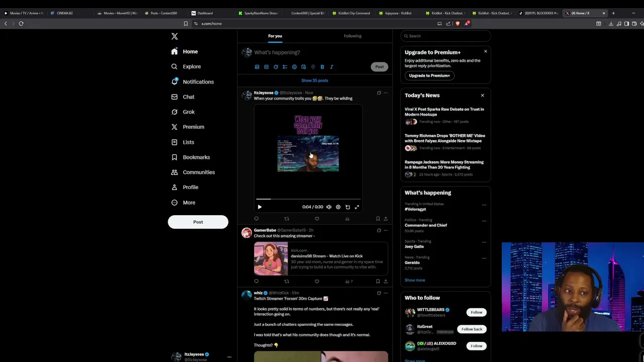This screenshot has height=362, width=644.
Task: Open Communities in the sidebar
Action: [193, 172]
